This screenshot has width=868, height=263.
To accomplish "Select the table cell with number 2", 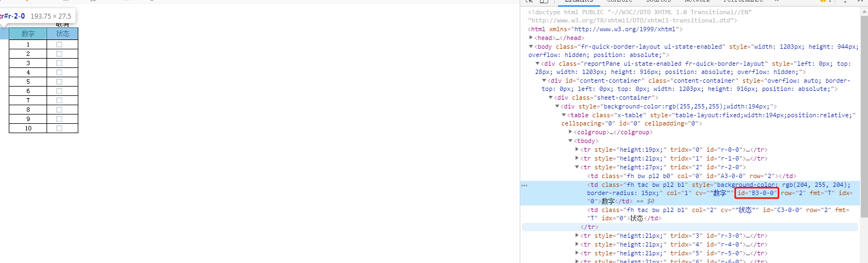I will coord(28,54).
